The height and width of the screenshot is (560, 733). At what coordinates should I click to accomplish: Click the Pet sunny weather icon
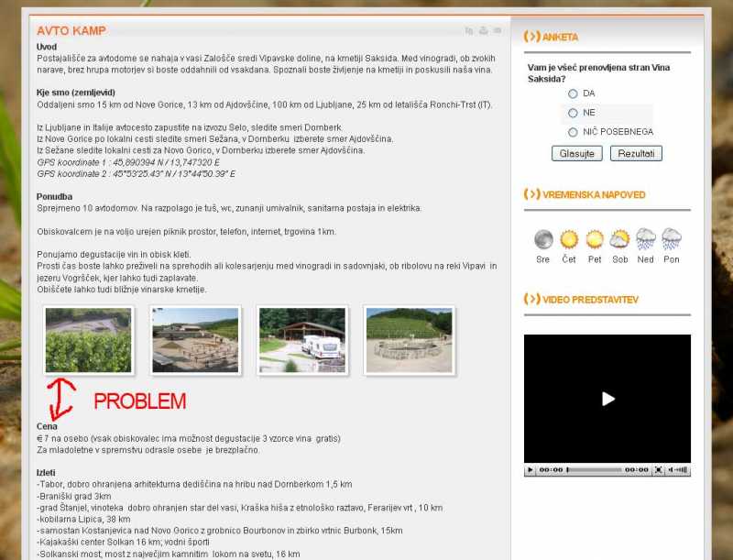point(595,239)
